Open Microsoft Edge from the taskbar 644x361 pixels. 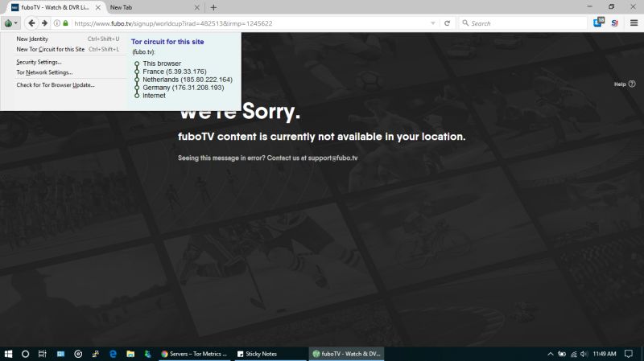113,354
